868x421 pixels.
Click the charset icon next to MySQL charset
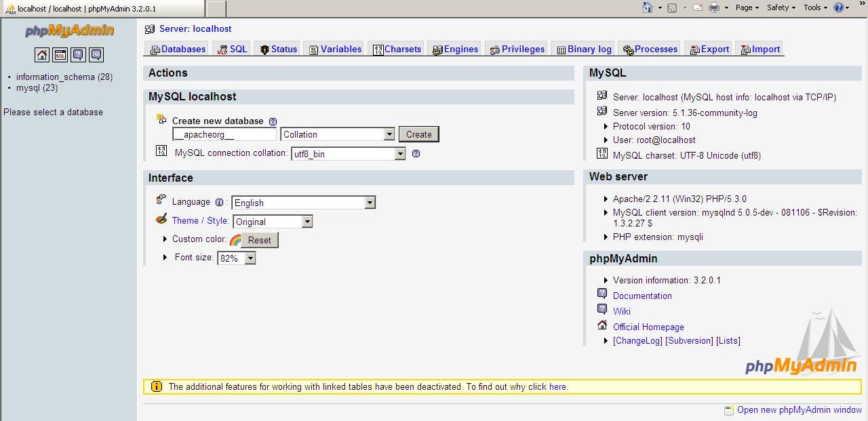(602, 154)
